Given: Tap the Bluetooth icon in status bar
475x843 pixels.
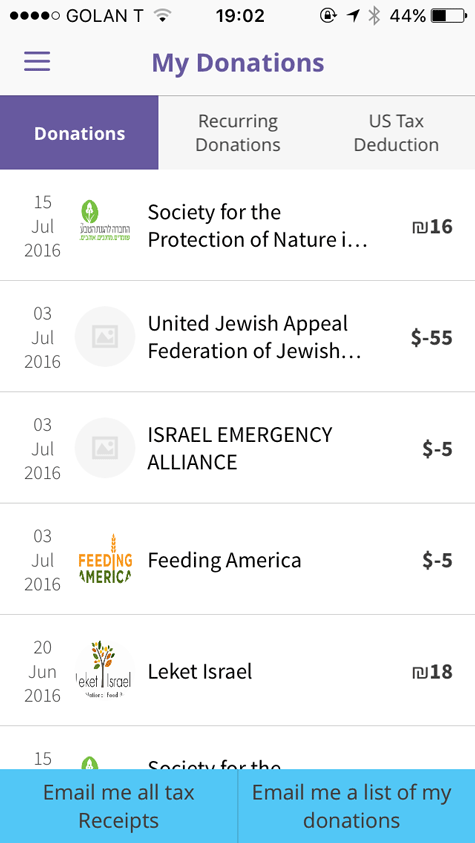Looking at the screenshot, I should click(374, 16).
